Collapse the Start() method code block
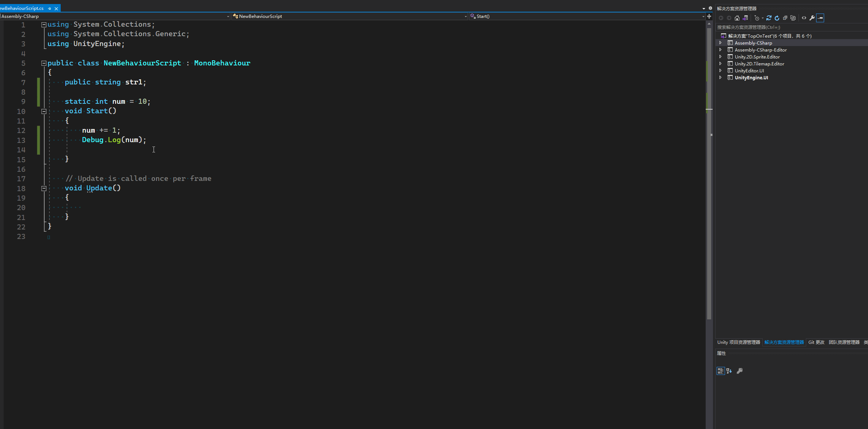The height and width of the screenshot is (429, 868). pos(44,111)
